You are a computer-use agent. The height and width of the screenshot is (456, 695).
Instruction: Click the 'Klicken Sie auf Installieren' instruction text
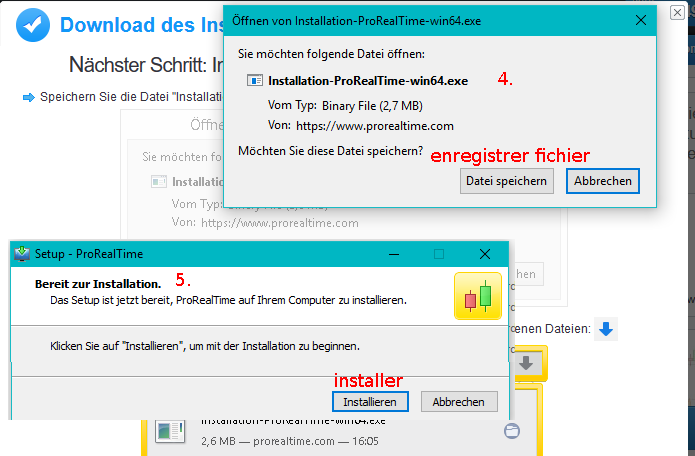coord(205,346)
